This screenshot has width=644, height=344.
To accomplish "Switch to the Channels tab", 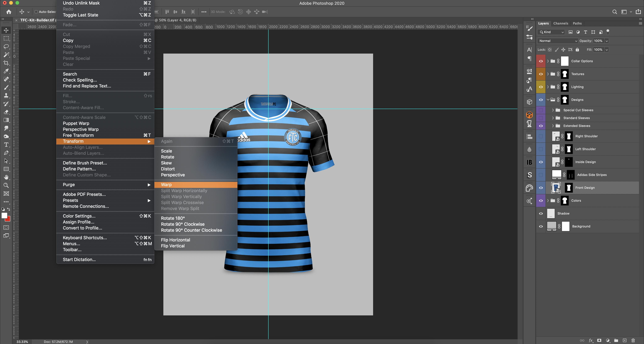I will pos(561,23).
